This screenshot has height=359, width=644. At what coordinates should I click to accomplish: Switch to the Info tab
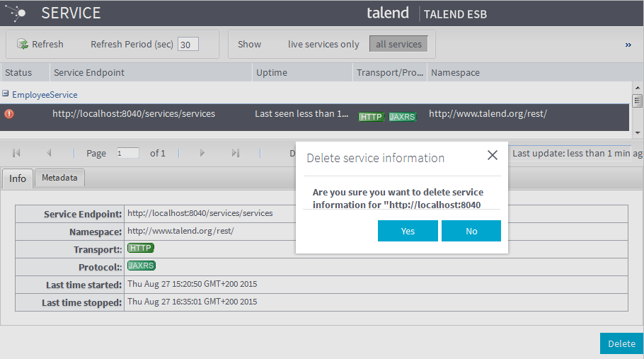[x=17, y=178]
